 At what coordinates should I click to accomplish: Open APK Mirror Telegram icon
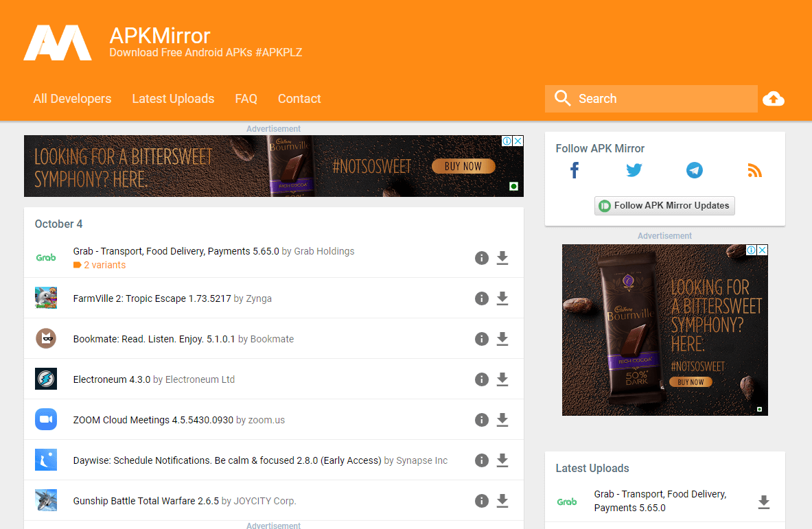695,170
